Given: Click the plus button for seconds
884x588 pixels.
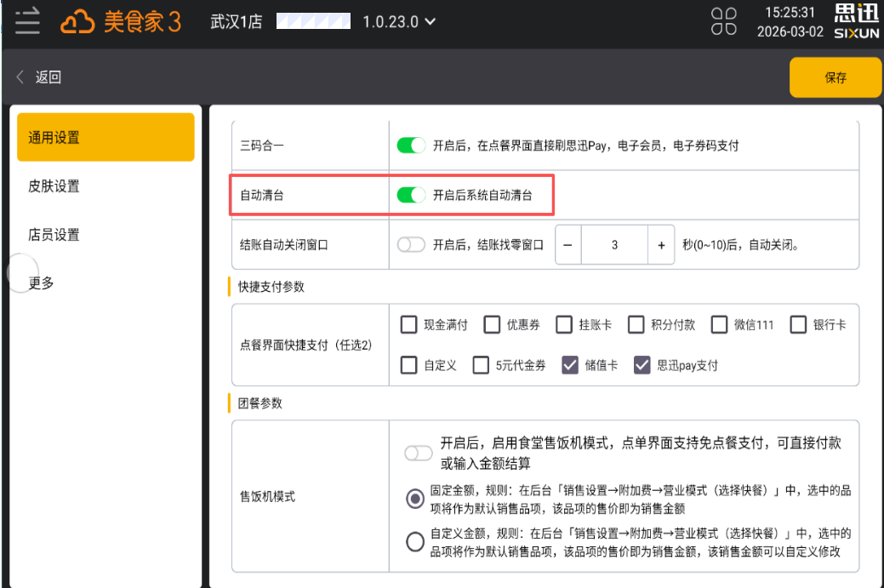Looking at the screenshot, I should [661, 245].
